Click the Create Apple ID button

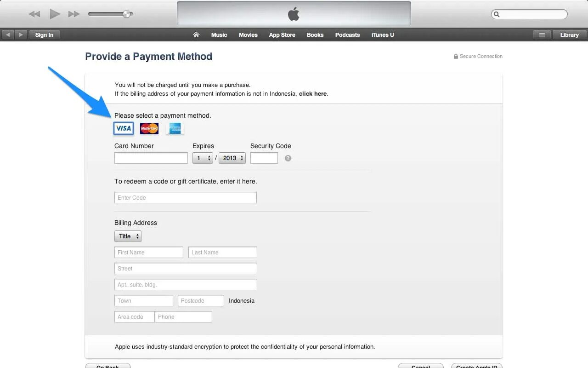click(x=477, y=366)
